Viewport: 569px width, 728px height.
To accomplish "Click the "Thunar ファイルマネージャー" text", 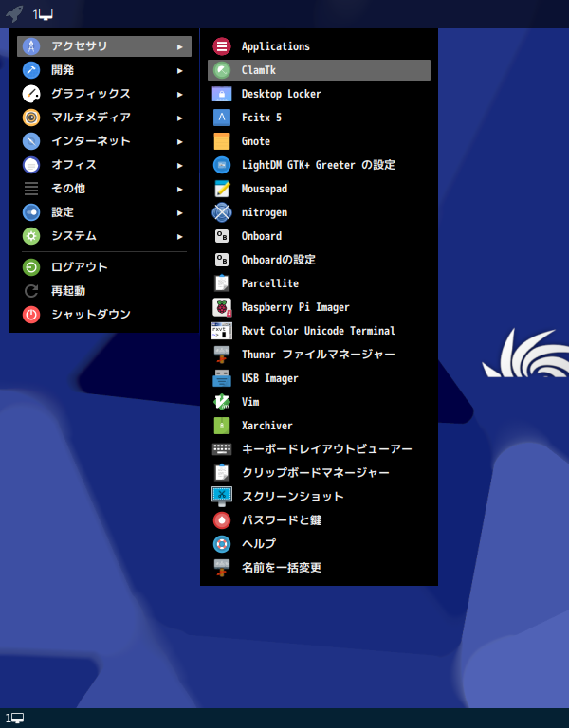I will coord(319,355).
